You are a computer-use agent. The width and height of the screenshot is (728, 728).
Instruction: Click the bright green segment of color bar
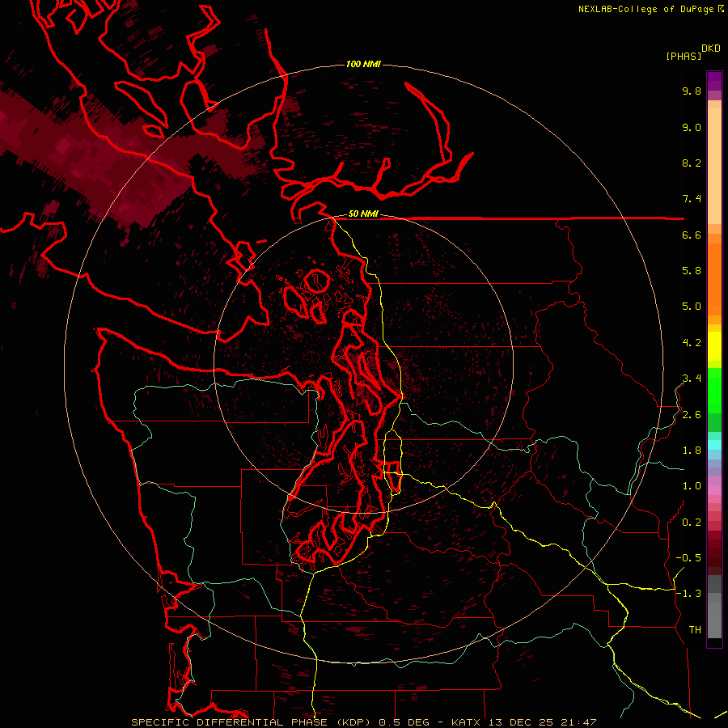coord(714,391)
